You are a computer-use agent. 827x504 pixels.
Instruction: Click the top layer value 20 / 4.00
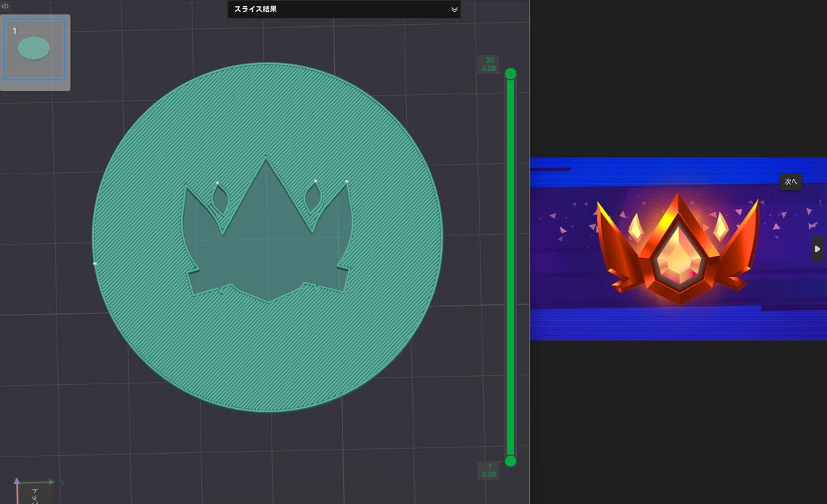pyautogui.click(x=489, y=64)
